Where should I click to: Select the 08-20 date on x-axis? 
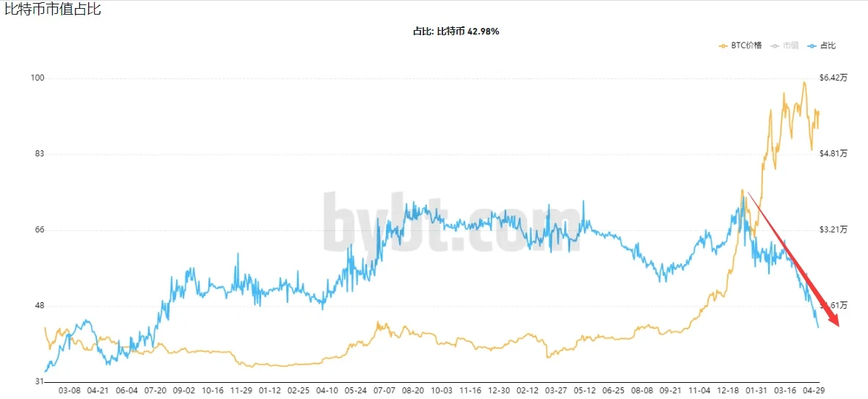412,392
